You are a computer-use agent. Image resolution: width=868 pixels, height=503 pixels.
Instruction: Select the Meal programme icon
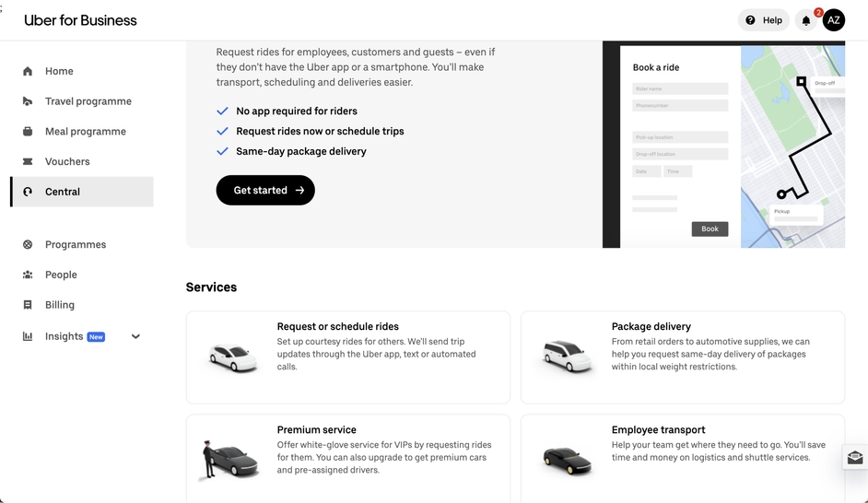point(28,132)
